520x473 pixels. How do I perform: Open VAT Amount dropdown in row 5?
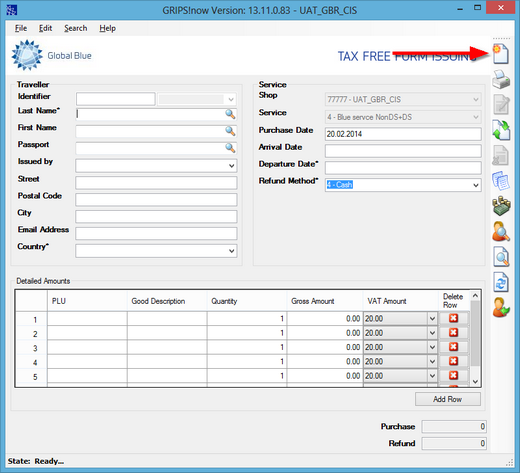pos(432,376)
